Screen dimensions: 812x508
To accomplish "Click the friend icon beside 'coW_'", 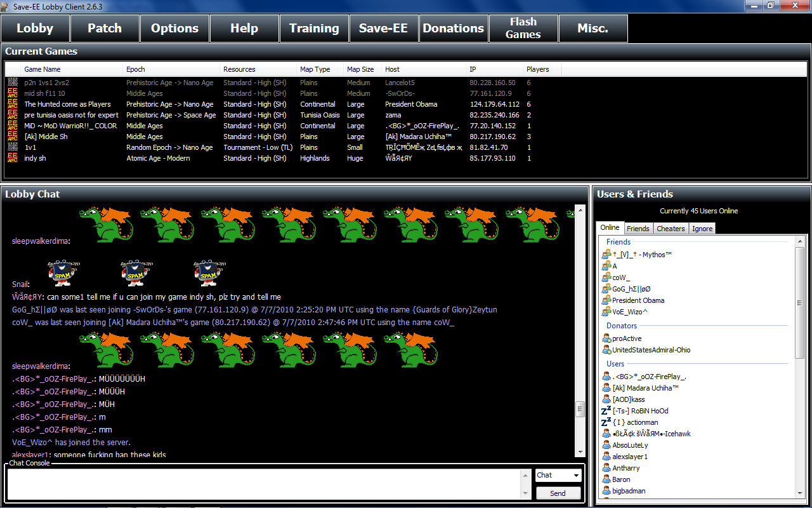I will pos(606,277).
